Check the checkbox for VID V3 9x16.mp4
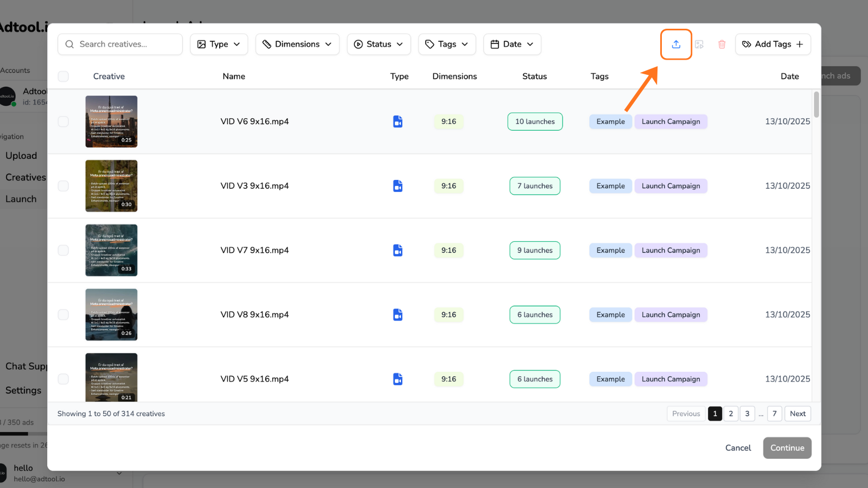This screenshot has height=488, width=868. pos(63,186)
